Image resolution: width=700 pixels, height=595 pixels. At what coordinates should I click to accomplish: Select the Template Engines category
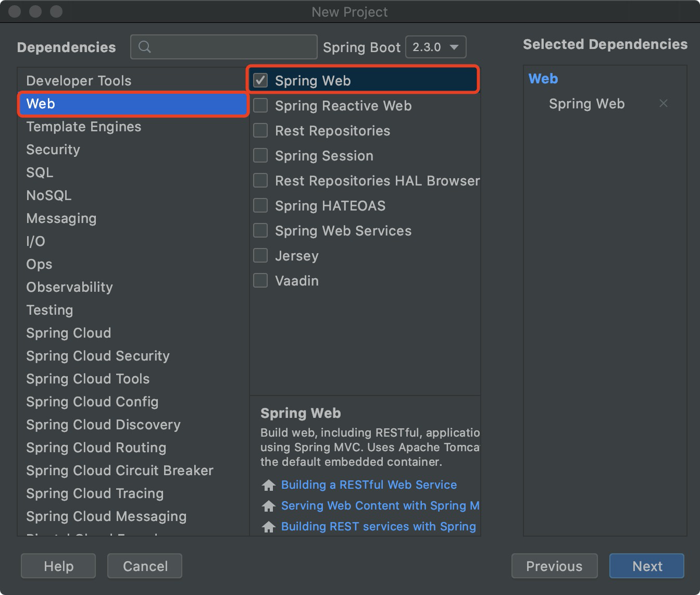[x=84, y=127]
